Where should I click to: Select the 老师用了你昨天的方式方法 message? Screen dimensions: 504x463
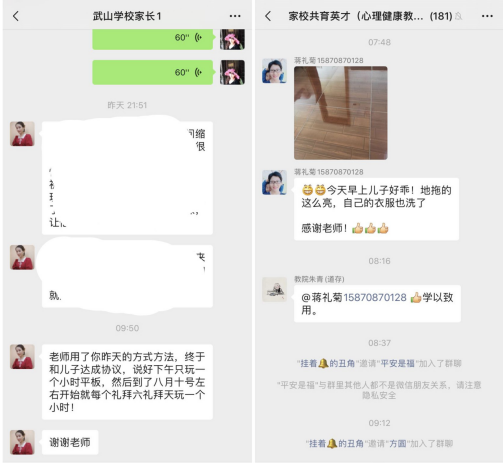click(127, 382)
